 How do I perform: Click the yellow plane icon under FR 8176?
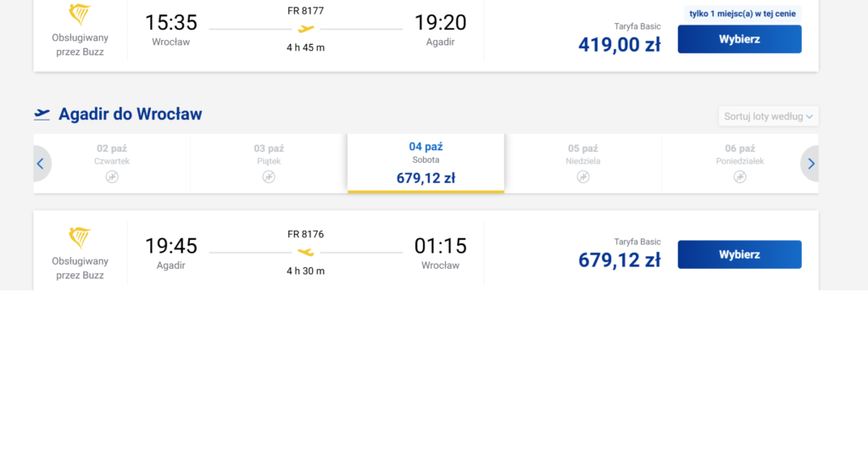click(x=306, y=252)
